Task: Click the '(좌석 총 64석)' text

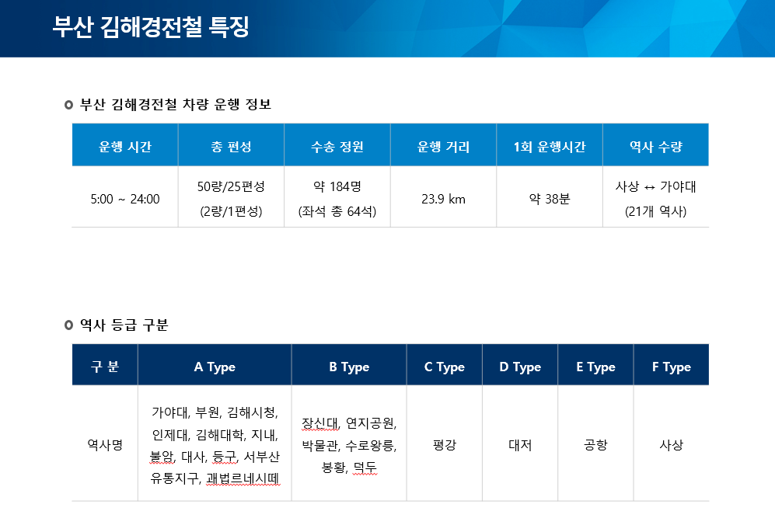Action: click(x=337, y=211)
